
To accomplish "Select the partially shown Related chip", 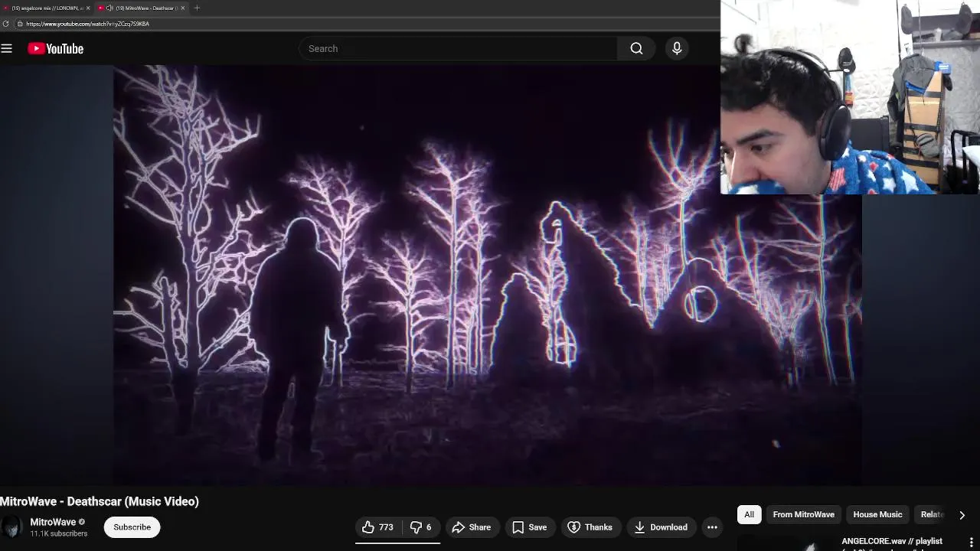I will click(x=932, y=514).
